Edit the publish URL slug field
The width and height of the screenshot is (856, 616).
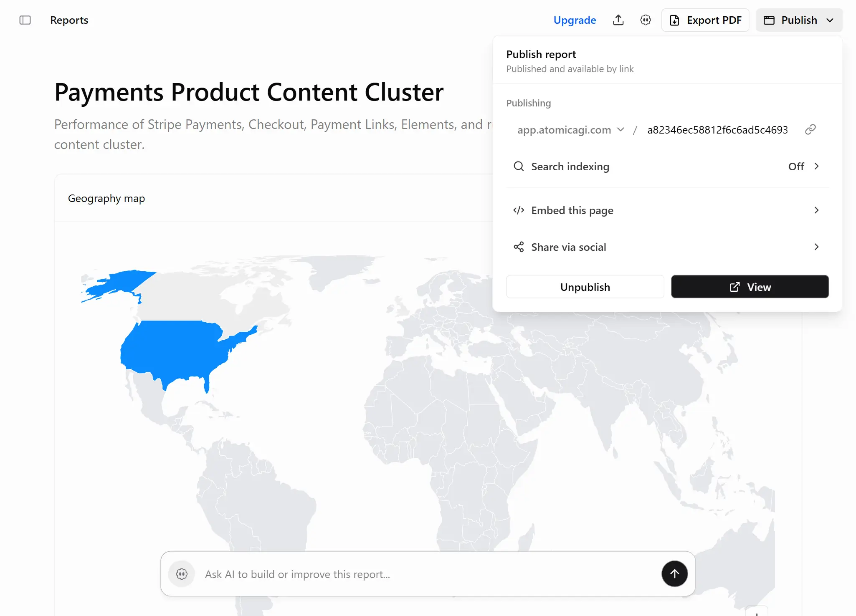click(717, 130)
